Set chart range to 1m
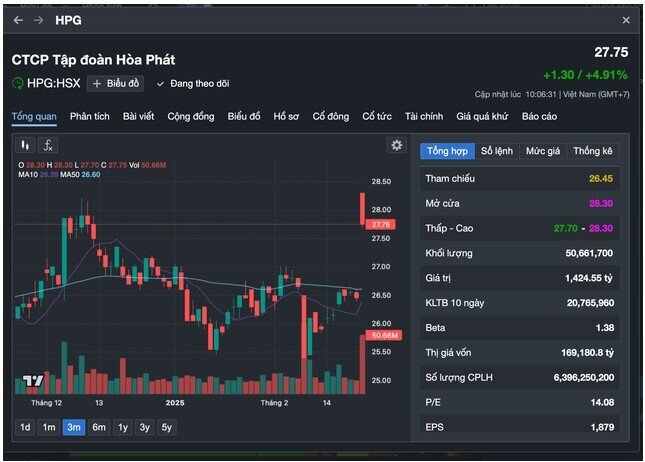The width and height of the screenshot is (645, 462). click(49, 427)
